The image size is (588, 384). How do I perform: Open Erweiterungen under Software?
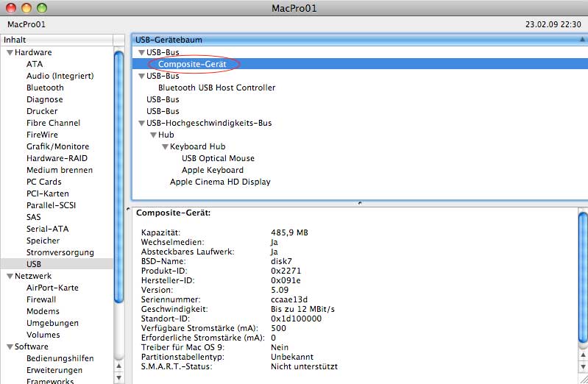[x=54, y=370]
